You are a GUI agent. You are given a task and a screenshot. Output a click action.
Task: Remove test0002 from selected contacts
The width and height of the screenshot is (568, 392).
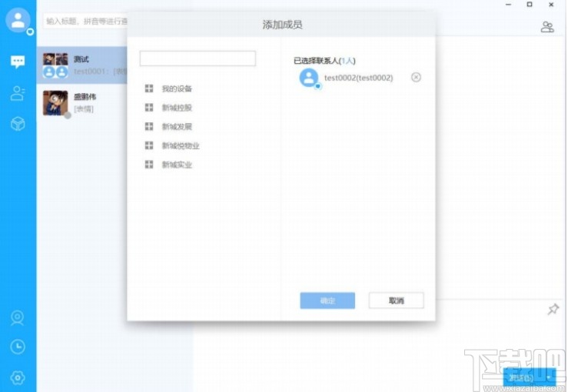[416, 77]
